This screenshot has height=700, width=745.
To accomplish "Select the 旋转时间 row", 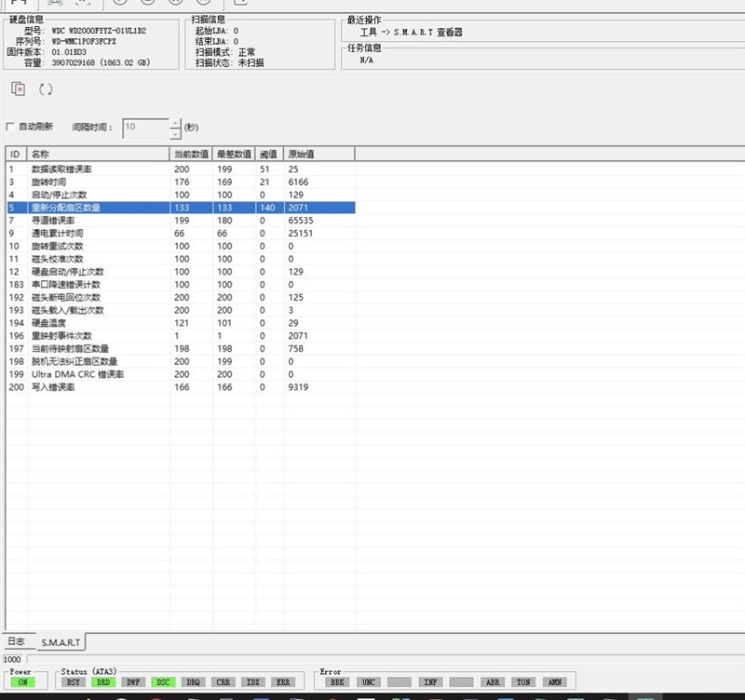I will pyautogui.click(x=181, y=182).
